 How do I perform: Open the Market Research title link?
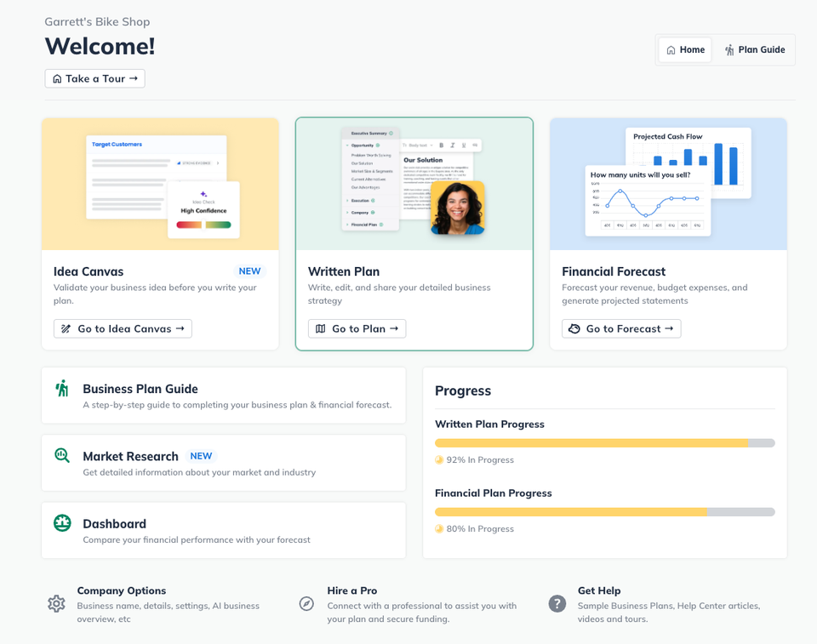click(x=130, y=457)
